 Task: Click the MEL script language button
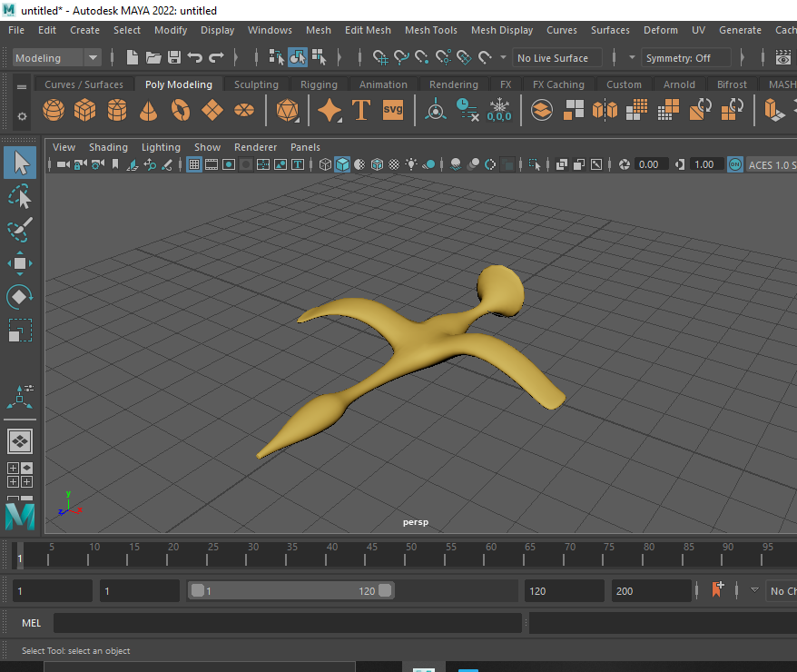click(x=32, y=623)
